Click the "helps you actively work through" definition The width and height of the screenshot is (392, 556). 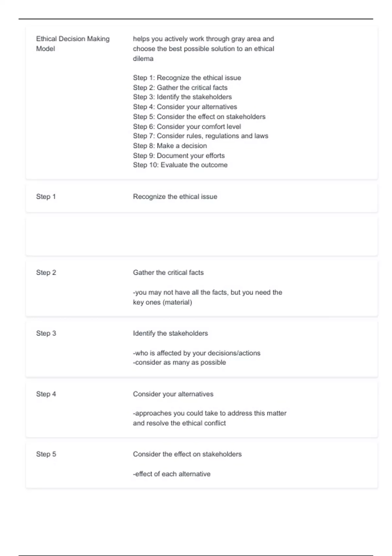(203, 48)
